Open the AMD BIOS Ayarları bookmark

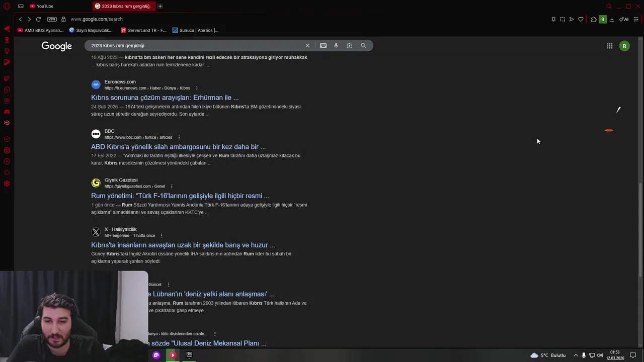40,30
